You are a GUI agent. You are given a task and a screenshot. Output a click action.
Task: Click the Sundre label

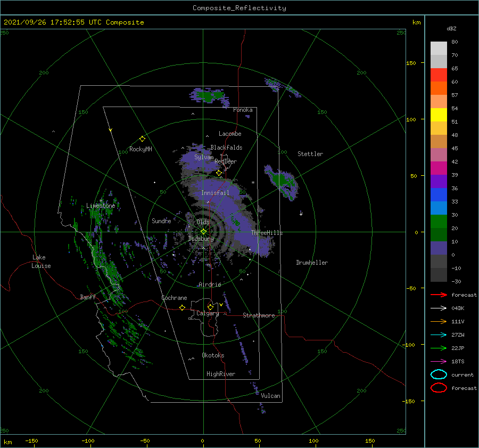[161, 221]
